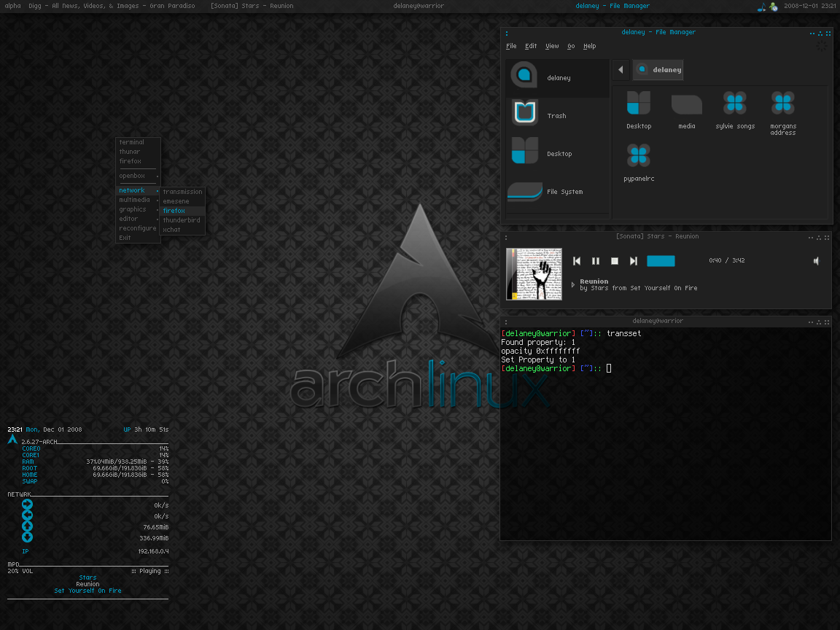
Task: Click the delaney path bar button
Action: pos(658,70)
